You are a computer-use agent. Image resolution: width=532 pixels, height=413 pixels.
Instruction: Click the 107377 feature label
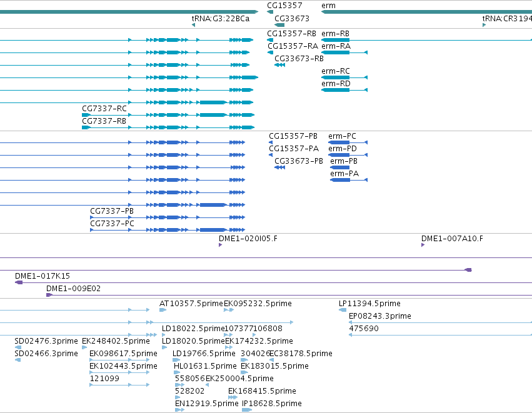239,329
